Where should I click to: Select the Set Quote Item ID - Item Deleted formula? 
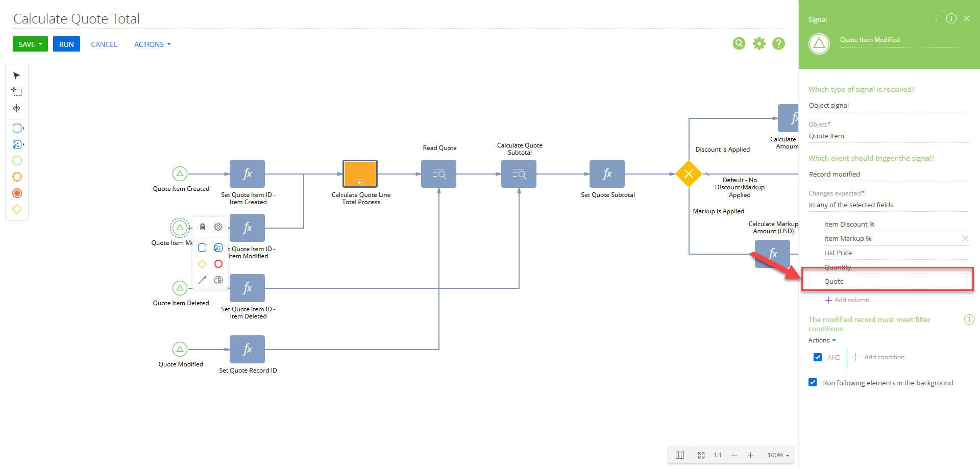(247, 288)
